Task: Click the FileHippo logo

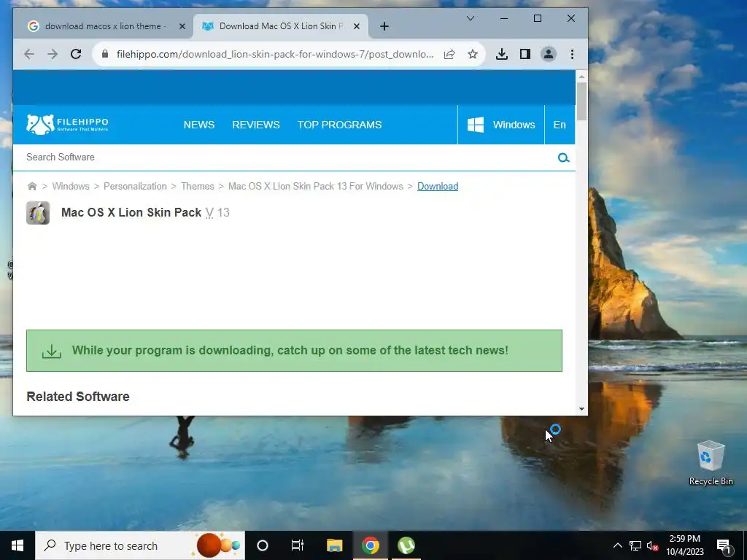Action: (67, 124)
